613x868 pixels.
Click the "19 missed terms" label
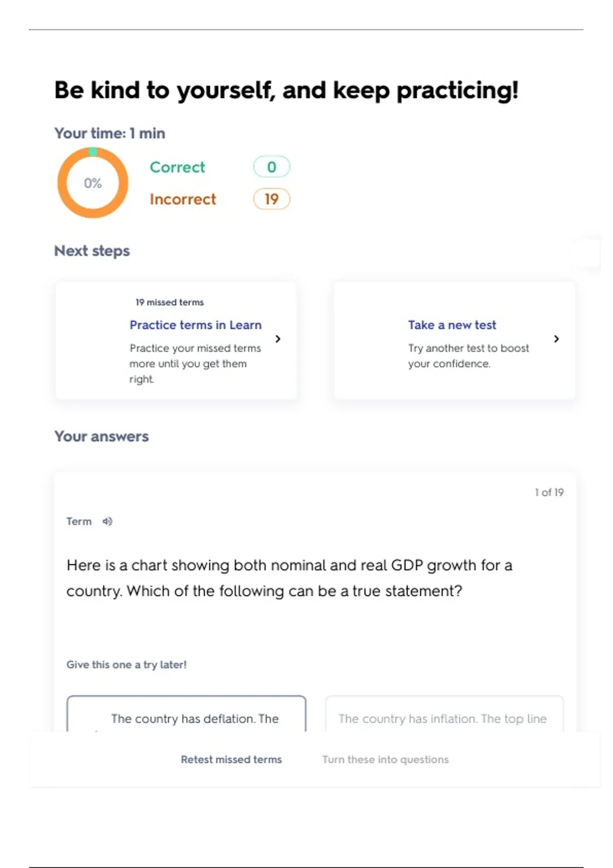pyautogui.click(x=170, y=302)
